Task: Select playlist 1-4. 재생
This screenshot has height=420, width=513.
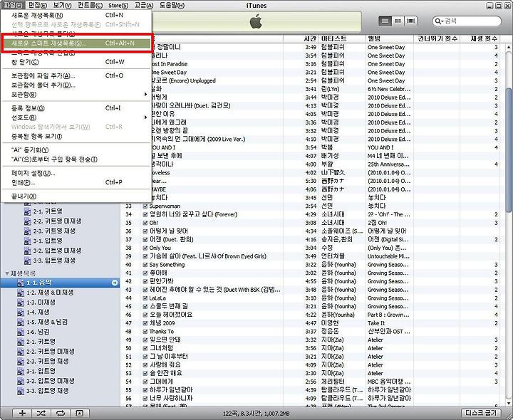Action: pos(38,312)
